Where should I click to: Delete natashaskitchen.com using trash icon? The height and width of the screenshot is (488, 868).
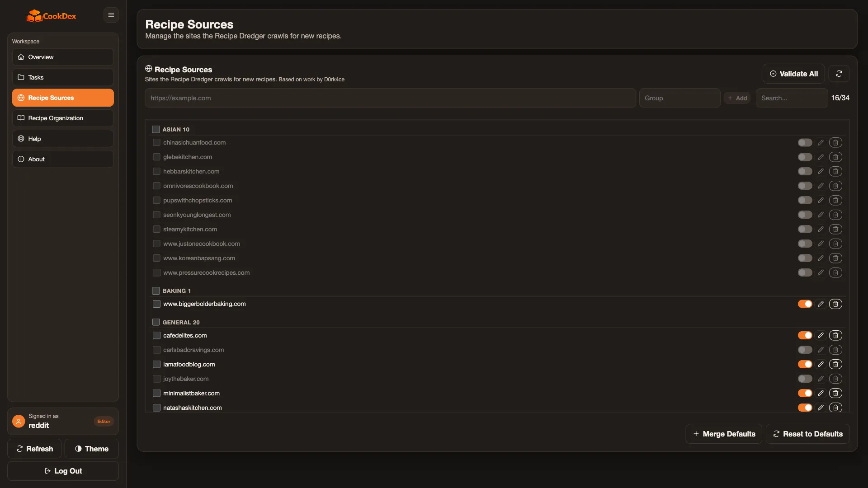[835, 408]
